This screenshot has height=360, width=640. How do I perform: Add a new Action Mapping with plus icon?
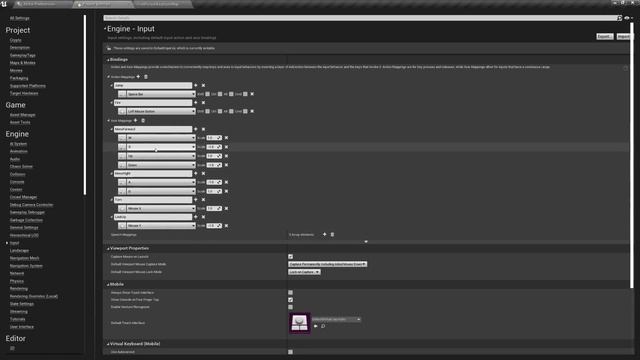138,77
